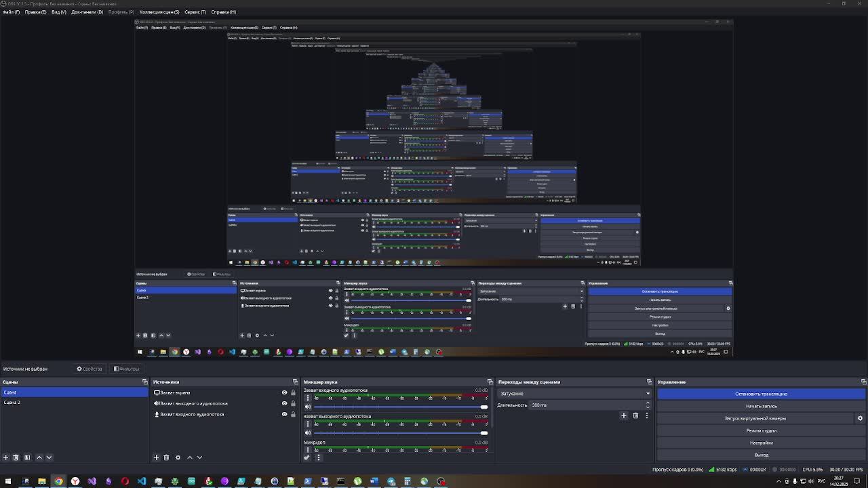Adjust volume slider of first mixer channel
The height and width of the screenshot is (488, 868).
coord(400,407)
